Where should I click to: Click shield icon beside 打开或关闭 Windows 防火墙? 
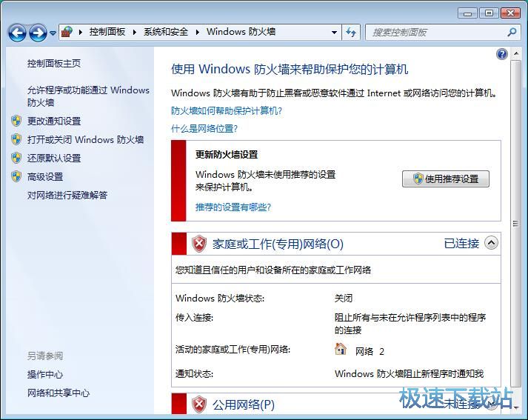coord(16,139)
